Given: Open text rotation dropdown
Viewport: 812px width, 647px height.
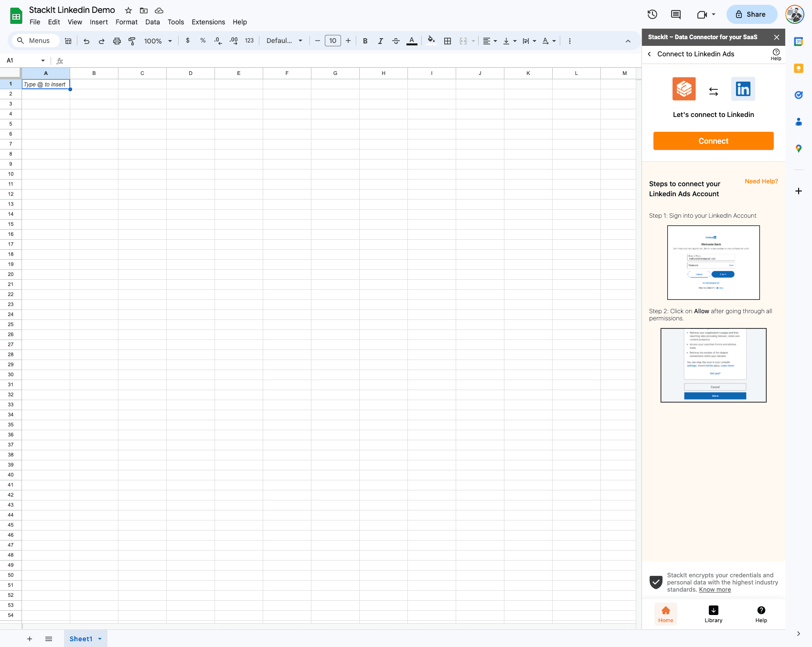Looking at the screenshot, I should click(549, 41).
